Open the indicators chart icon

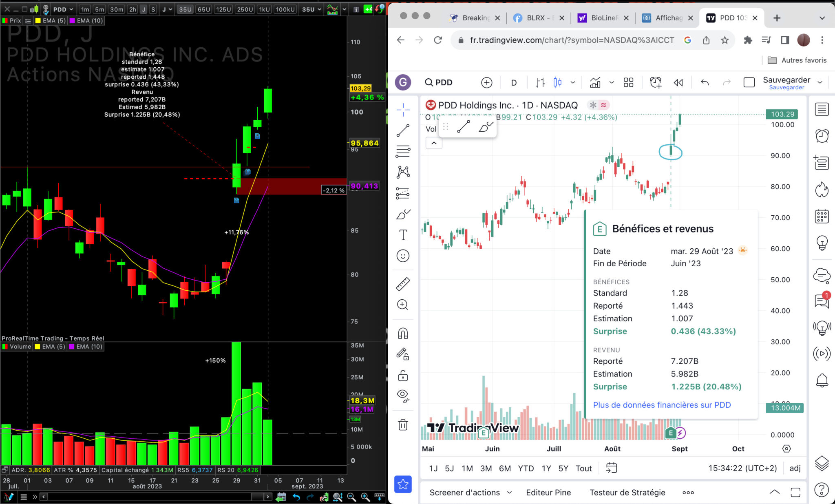pyautogui.click(x=595, y=82)
